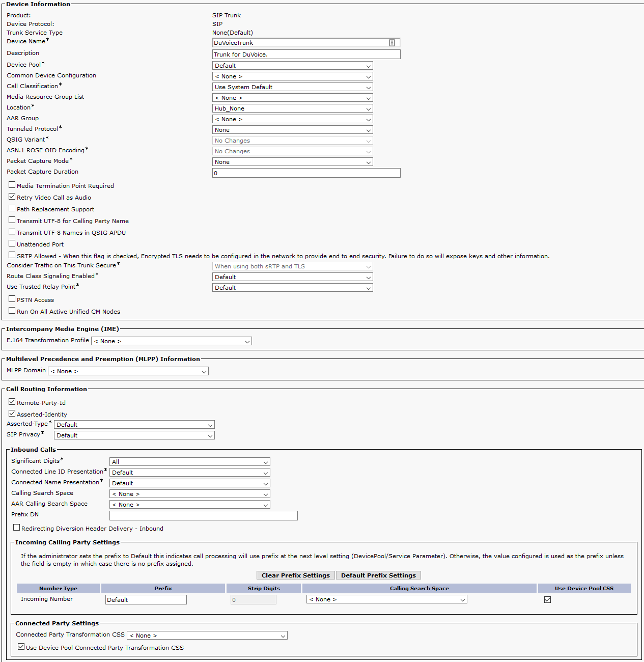
Task: Click the None(Default) trunk service type value
Action: pos(233,33)
